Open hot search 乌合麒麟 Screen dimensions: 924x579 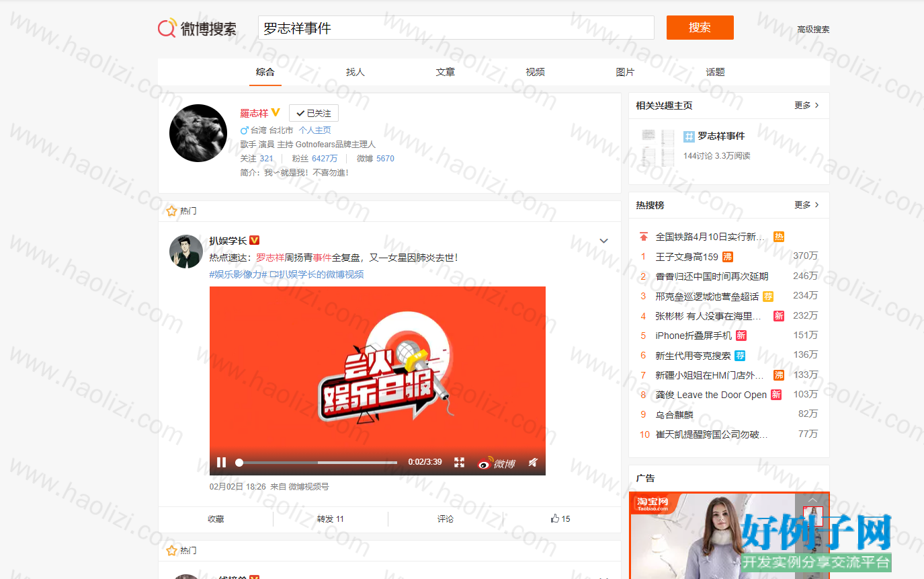pyautogui.click(x=674, y=415)
